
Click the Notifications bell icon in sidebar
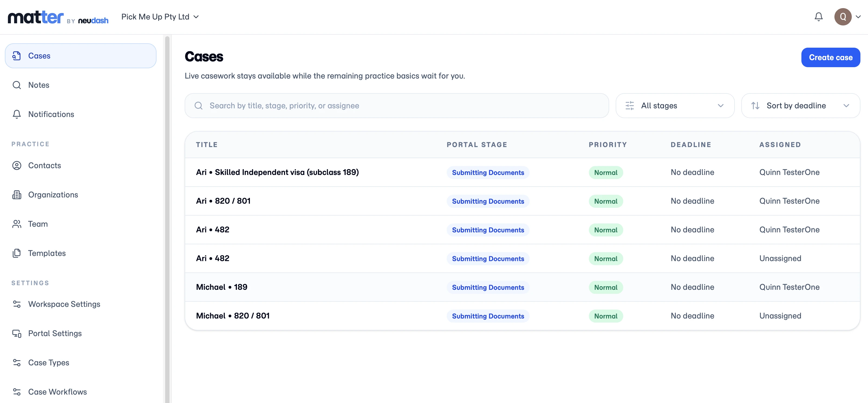(x=17, y=114)
